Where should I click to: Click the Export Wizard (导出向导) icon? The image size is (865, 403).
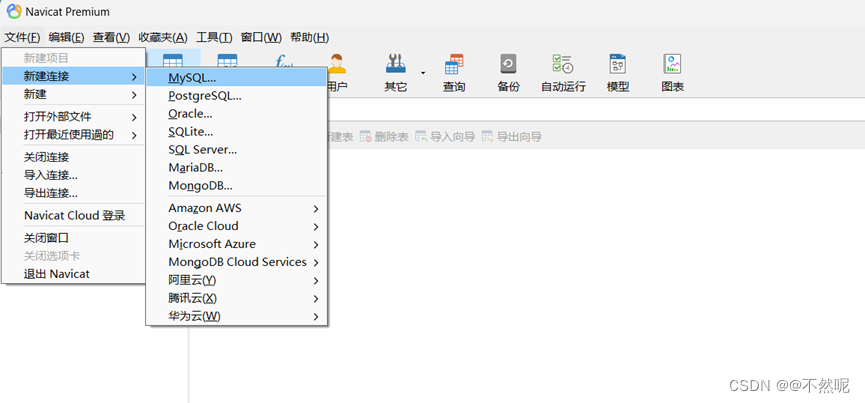point(487,136)
